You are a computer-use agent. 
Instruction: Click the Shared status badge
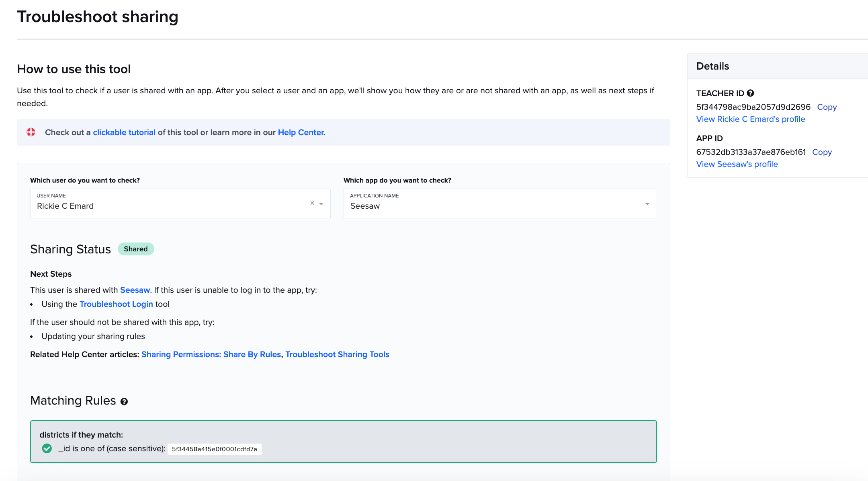point(136,249)
